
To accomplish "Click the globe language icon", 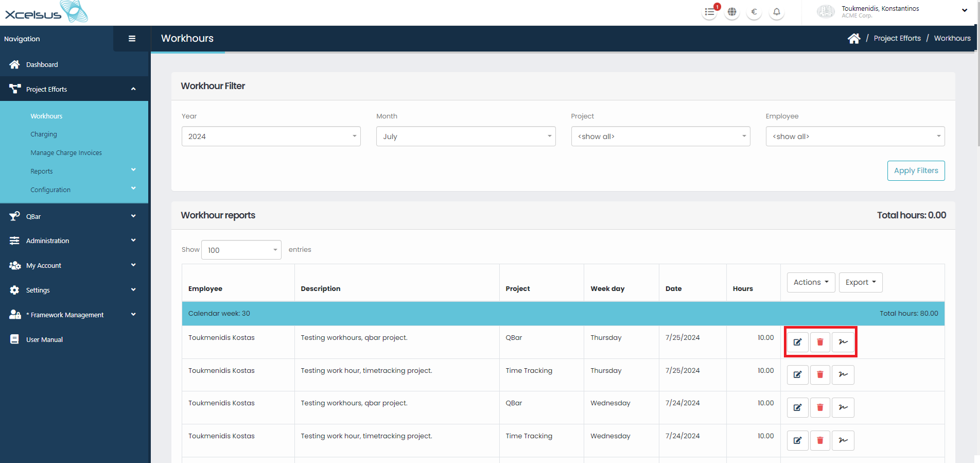I will [x=732, y=12].
